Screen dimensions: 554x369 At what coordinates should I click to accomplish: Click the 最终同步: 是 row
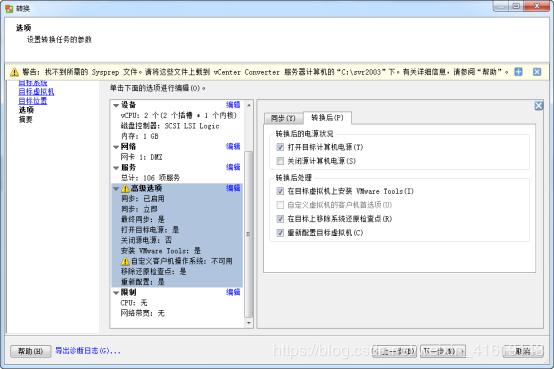point(143,219)
